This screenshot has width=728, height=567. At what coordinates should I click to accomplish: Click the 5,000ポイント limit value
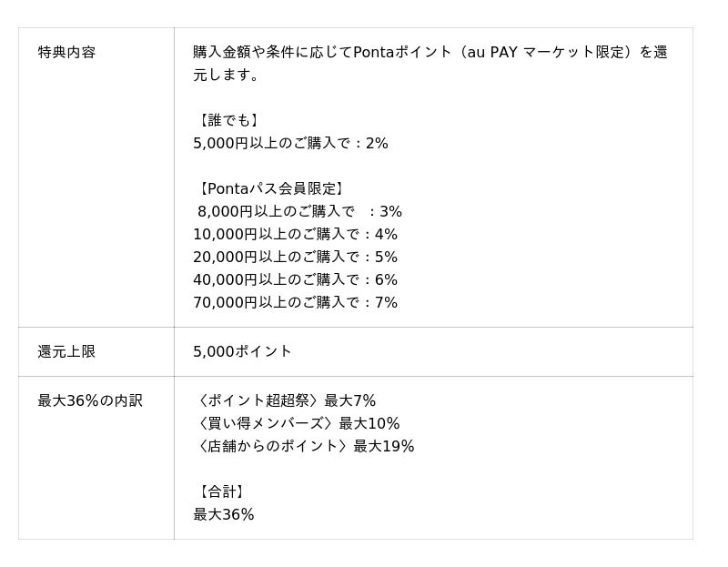tap(242, 351)
